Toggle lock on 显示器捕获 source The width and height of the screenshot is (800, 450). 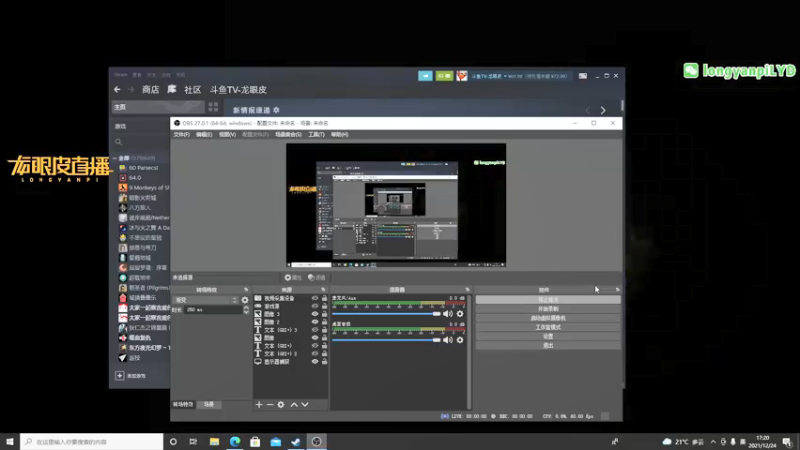pyautogui.click(x=324, y=362)
